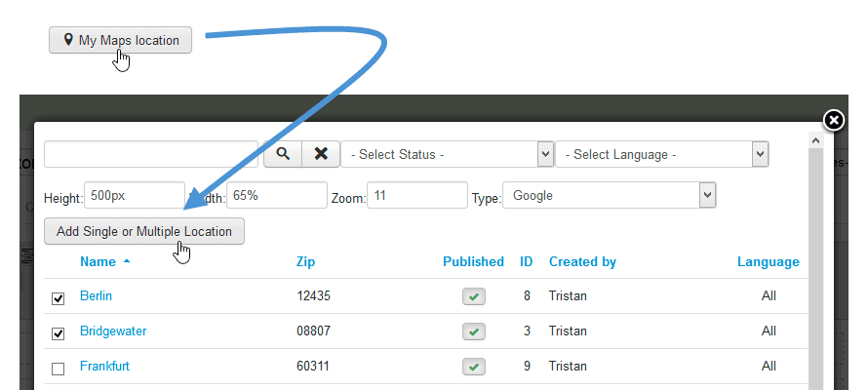Sort the list by Zip column
This screenshot has height=390, width=868.
click(305, 262)
